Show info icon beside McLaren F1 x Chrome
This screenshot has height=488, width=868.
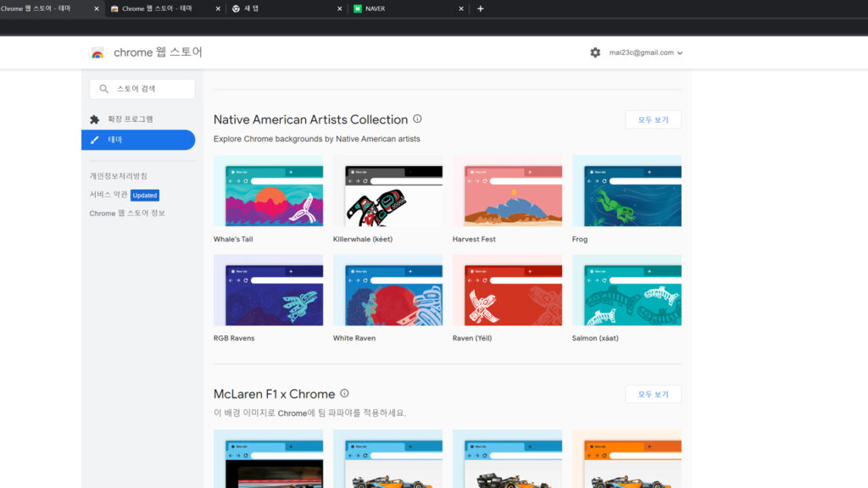[x=344, y=393]
